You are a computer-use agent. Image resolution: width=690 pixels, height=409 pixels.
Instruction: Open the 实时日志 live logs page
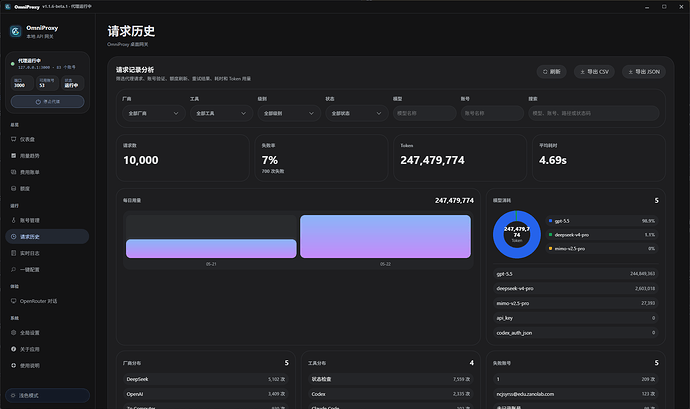pos(47,253)
